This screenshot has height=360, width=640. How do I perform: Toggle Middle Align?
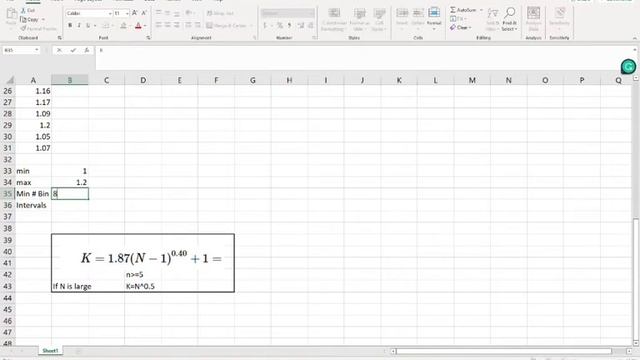168,13
